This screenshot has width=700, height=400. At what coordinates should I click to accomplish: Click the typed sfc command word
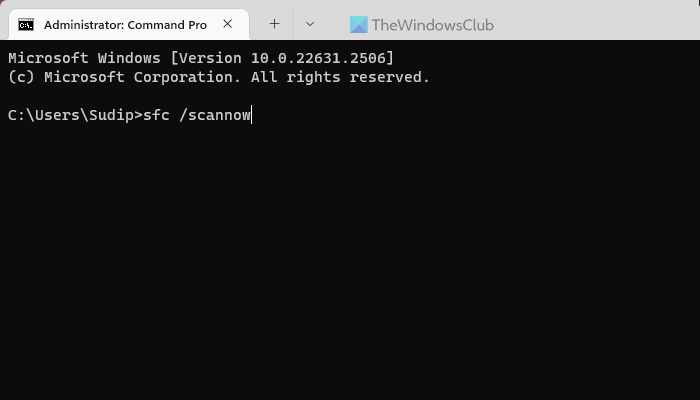[156, 115]
